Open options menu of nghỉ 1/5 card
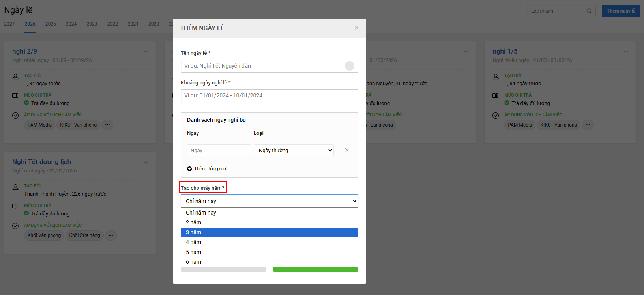The width and height of the screenshot is (644, 295). click(x=626, y=52)
